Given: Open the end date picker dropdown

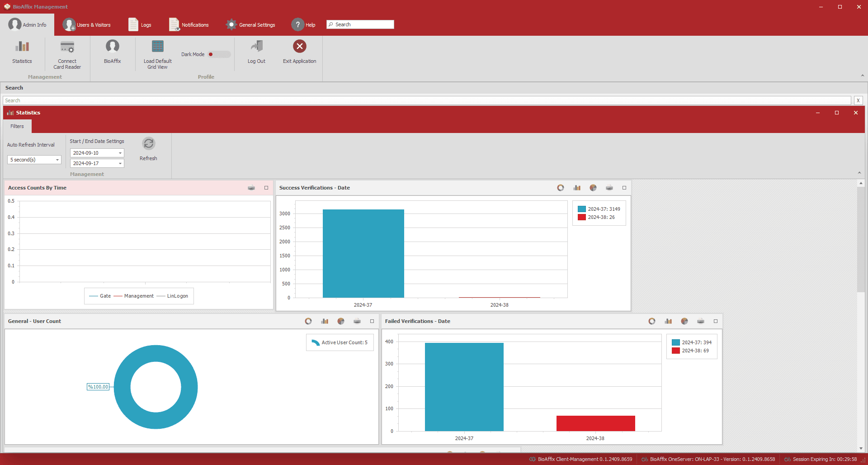Looking at the screenshot, I should coord(119,163).
